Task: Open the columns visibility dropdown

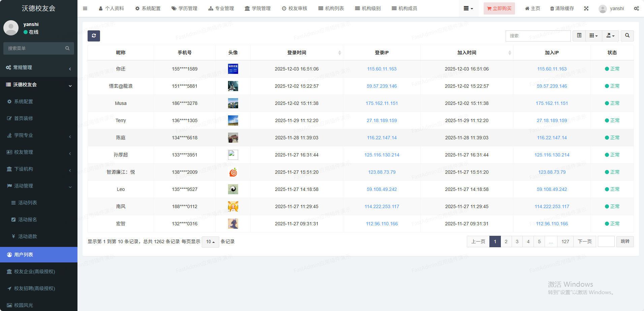Action: click(593, 36)
